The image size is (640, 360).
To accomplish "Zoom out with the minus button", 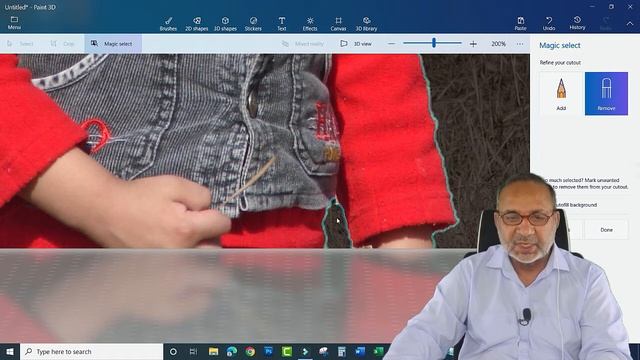I will [391, 44].
